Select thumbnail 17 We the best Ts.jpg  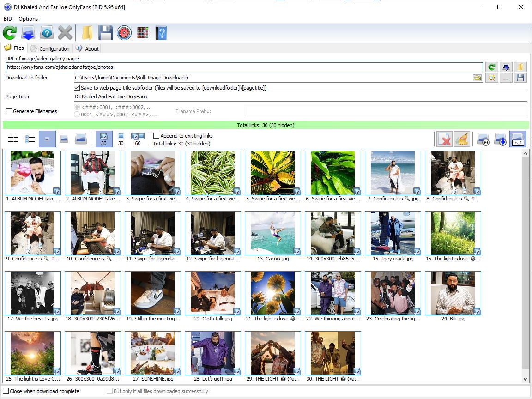pos(33,293)
